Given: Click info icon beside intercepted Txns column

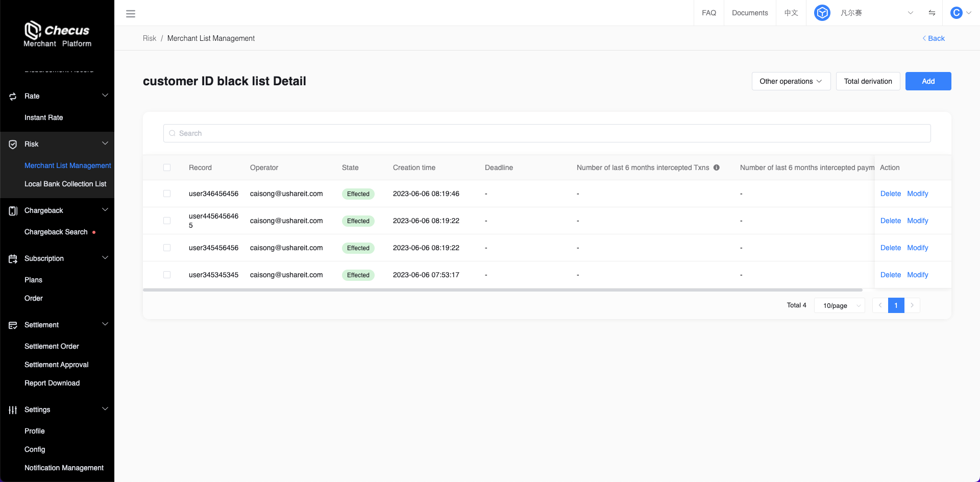Looking at the screenshot, I should click(x=716, y=167).
